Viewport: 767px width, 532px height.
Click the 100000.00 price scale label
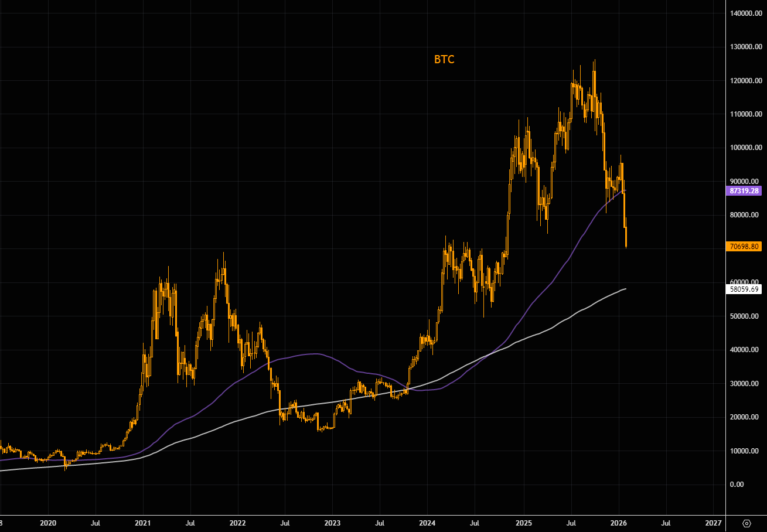[x=746, y=148]
